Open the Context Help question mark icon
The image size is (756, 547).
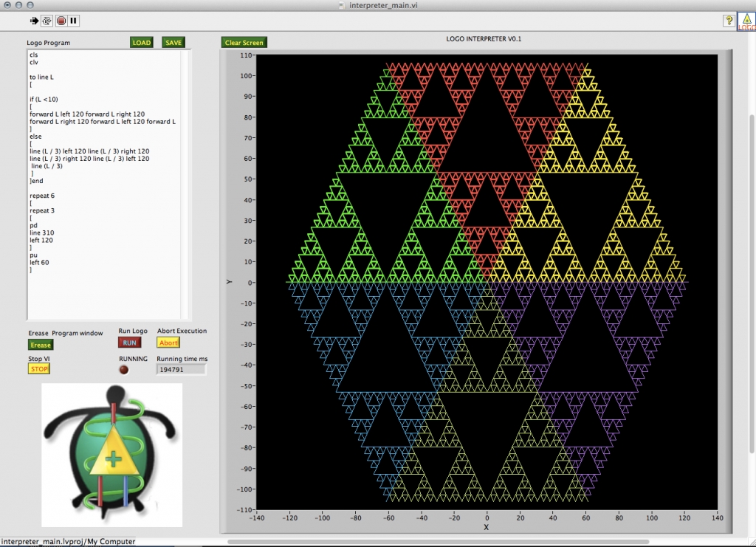(x=727, y=21)
